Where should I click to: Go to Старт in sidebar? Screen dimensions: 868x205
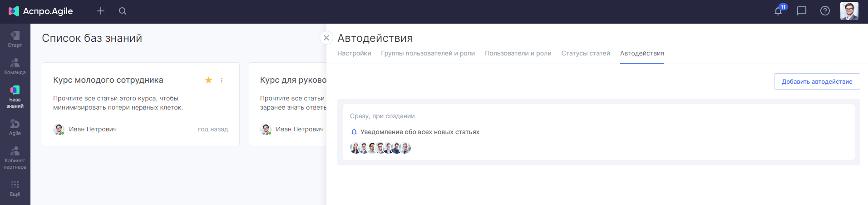click(15, 39)
